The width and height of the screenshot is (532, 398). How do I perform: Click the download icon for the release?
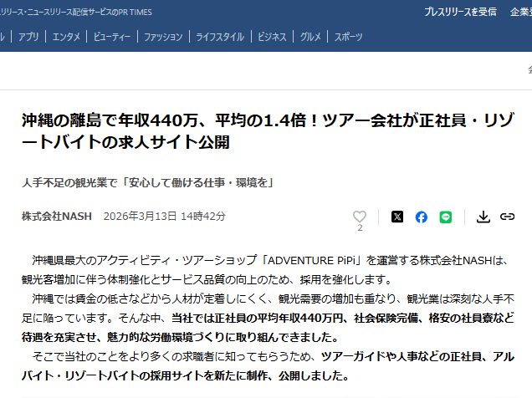coord(483,217)
